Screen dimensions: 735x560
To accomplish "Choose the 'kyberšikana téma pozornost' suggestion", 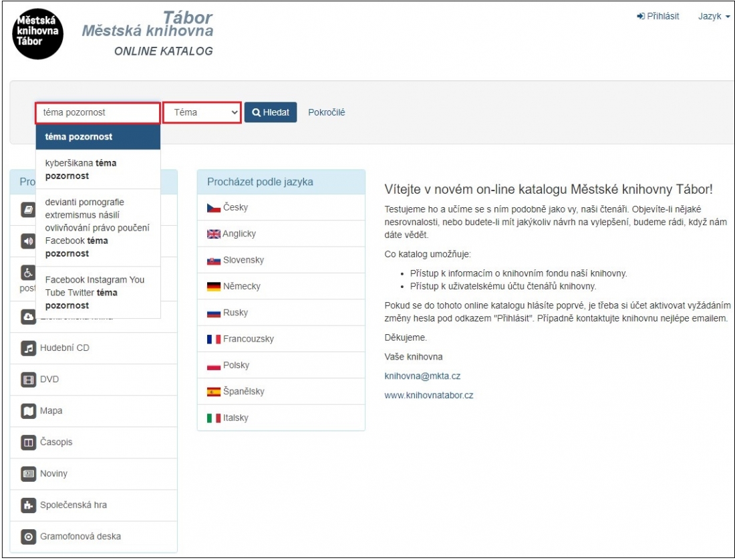I will (x=98, y=170).
